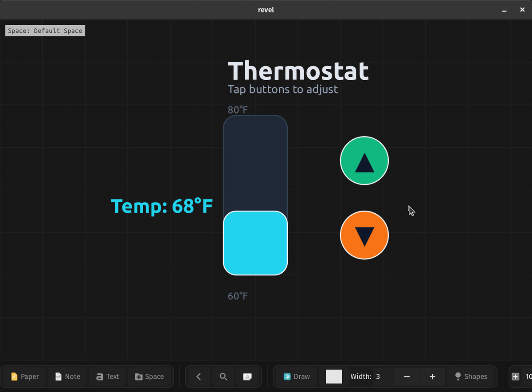Image resolution: width=532 pixels, height=392 pixels.
Task: Click the Paper tool button
Action: coord(25,376)
